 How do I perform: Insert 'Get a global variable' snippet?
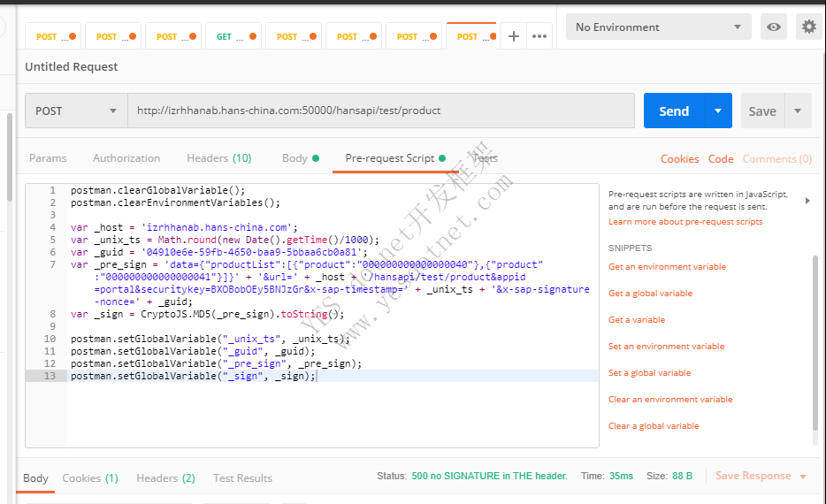pos(650,294)
